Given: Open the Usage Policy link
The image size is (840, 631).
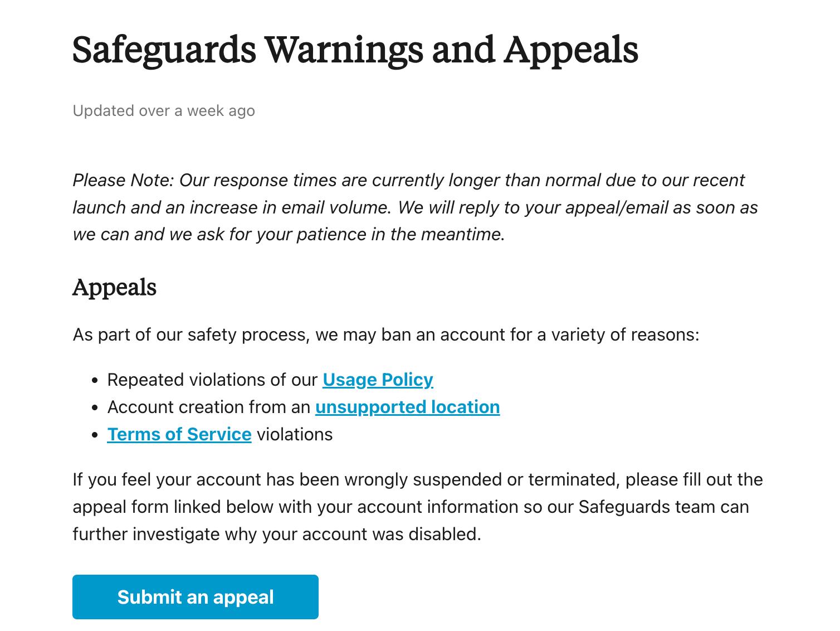Looking at the screenshot, I should pos(377,380).
